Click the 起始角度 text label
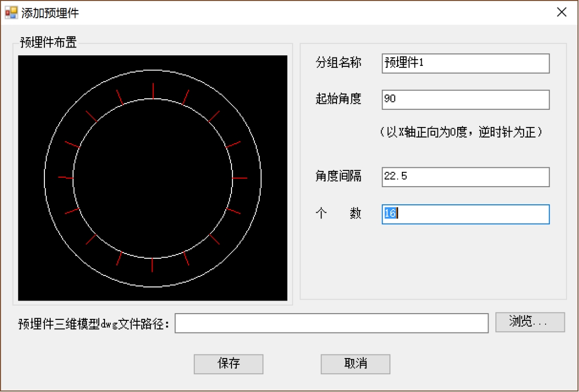The height and width of the screenshot is (392, 579). coord(339,99)
